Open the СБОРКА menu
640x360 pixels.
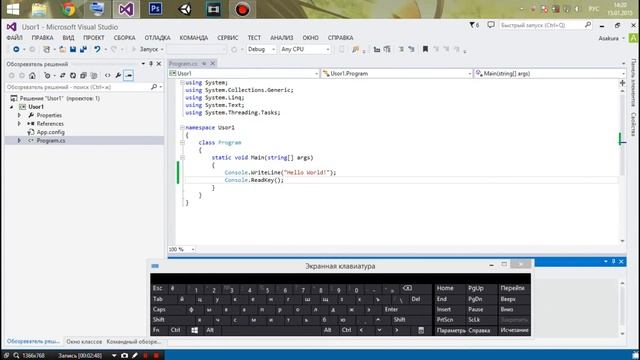(x=124, y=38)
